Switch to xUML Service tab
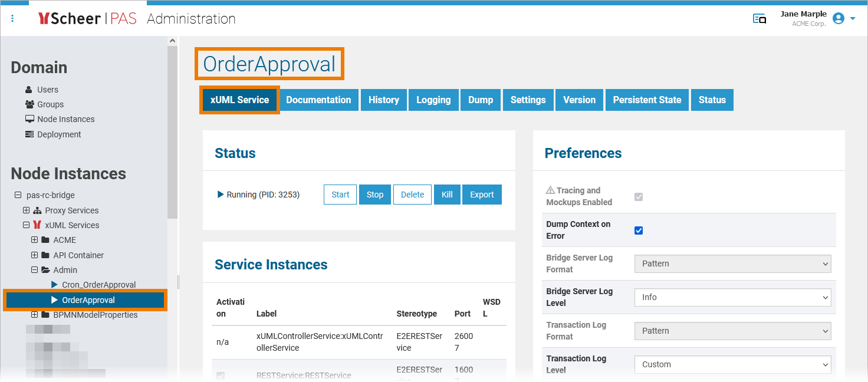 (239, 100)
